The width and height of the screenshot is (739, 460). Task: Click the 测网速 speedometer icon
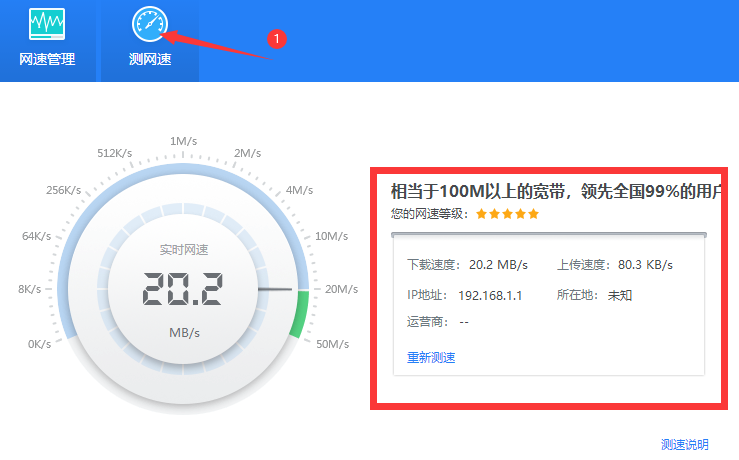(x=150, y=22)
